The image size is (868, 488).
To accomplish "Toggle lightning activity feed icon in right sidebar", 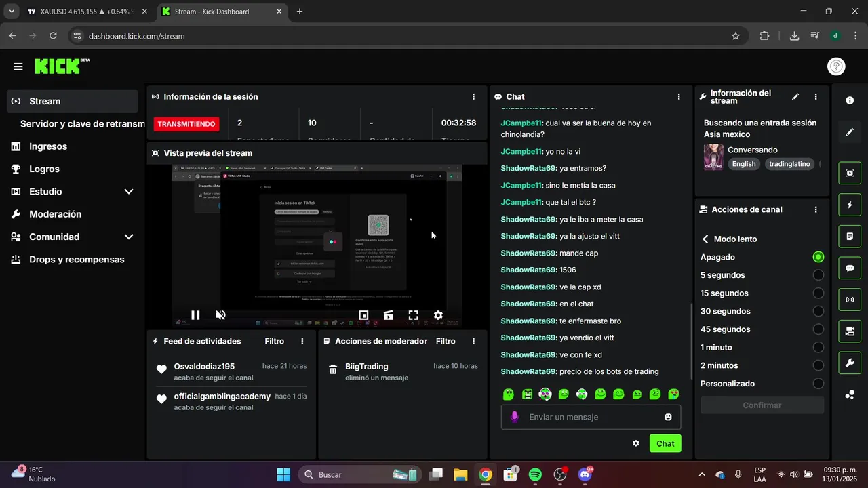I will coord(850,205).
